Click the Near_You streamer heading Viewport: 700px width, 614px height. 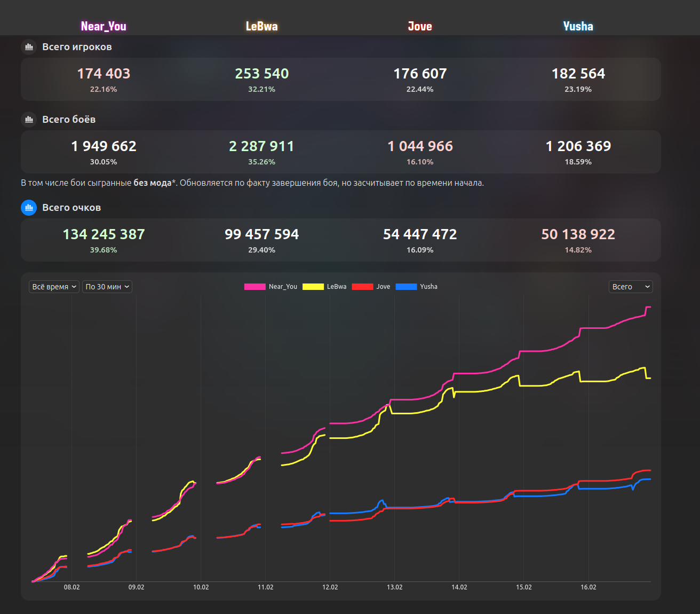[x=104, y=26]
